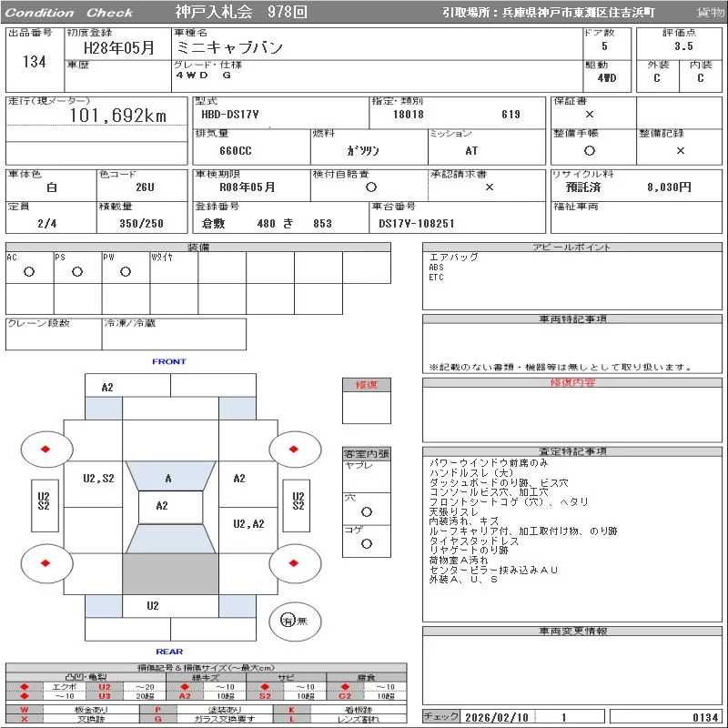
Task: Click the gray cargo area in diagram
Action: click(x=170, y=573)
